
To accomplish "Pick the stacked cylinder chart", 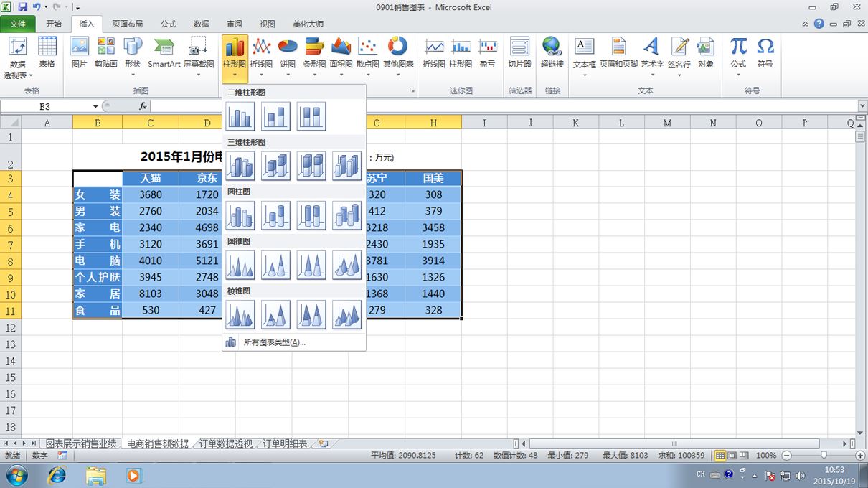I will 275,215.
